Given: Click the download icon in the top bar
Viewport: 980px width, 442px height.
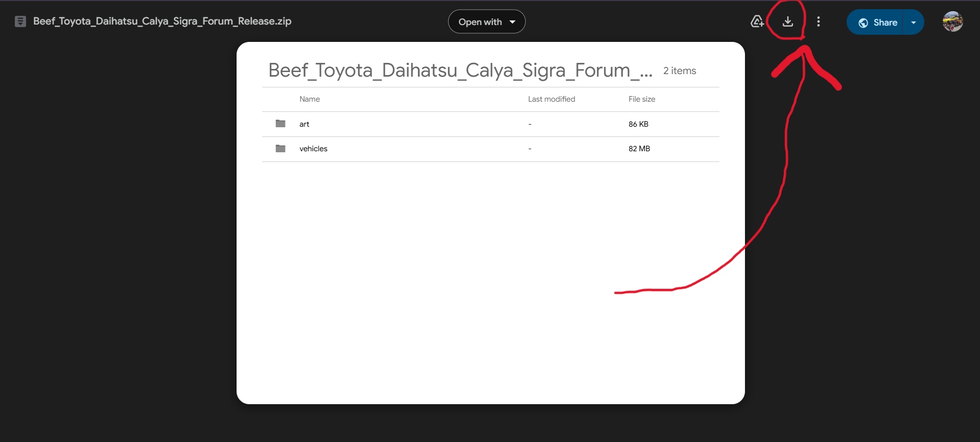Looking at the screenshot, I should (x=787, y=21).
